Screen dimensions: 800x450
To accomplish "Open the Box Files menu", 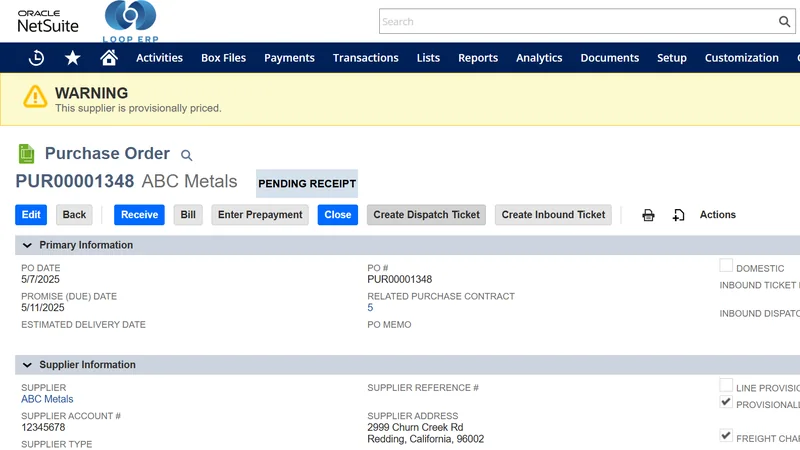I will pyautogui.click(x=223, y=58).
